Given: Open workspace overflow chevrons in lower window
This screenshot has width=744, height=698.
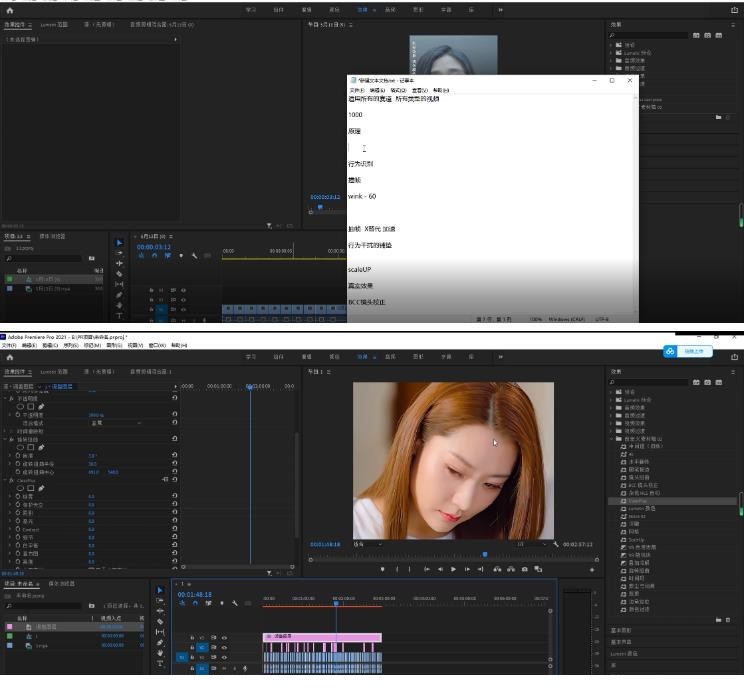Looking at the screenshot, I should (500, 357).
